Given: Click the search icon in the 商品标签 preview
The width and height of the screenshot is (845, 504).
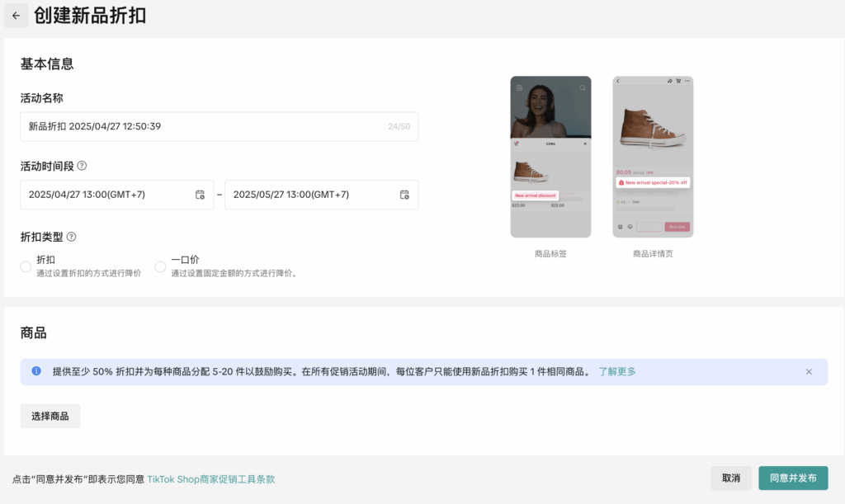Looking at the screenshot, I should 583,88.
